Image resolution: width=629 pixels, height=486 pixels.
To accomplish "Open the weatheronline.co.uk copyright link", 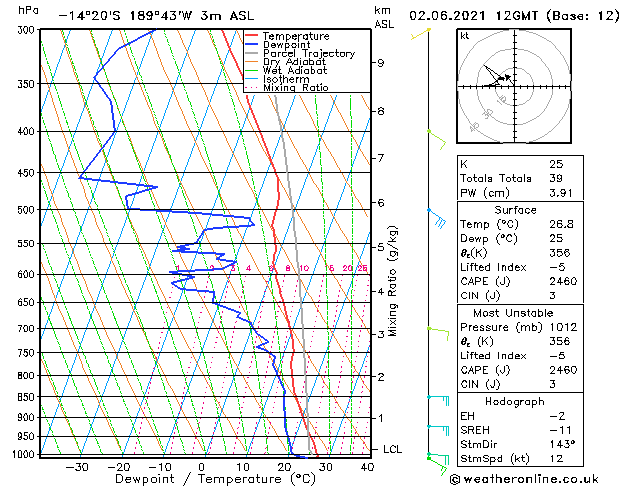I will click(x=524, y=479).
